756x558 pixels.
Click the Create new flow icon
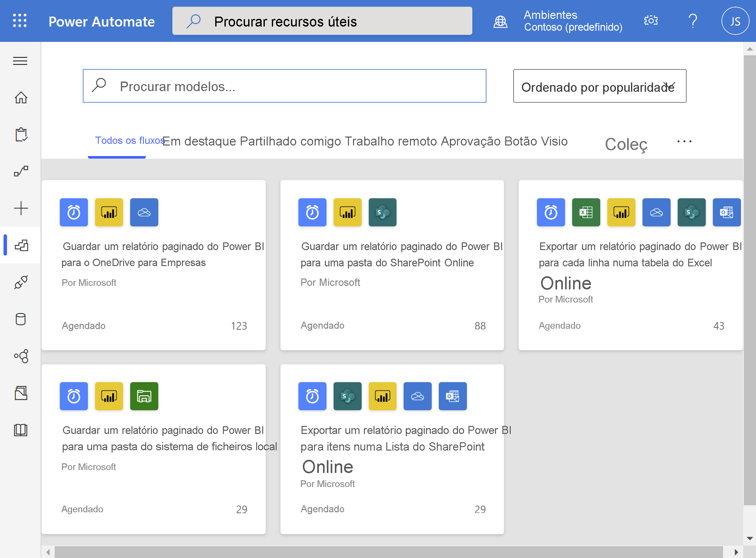[20, 208]
